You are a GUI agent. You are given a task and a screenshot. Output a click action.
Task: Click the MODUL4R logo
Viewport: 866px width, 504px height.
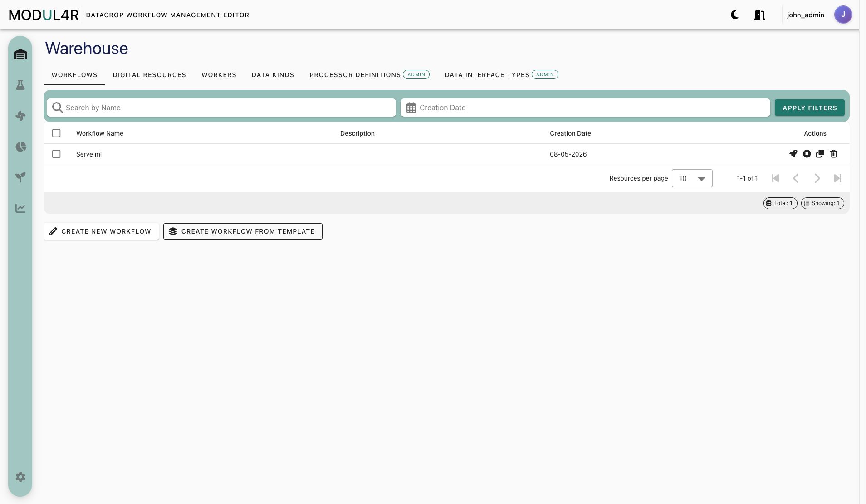click(44, 15)
